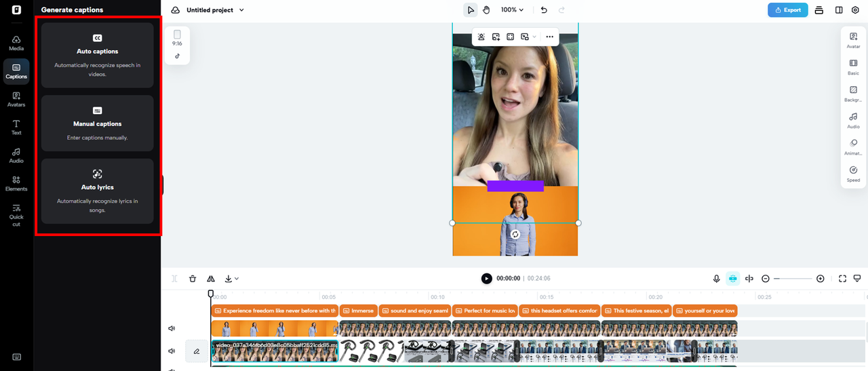Open the Audio panel on the right
The height and width of the screenshot is (371, 868).
[x=853, y=120]
